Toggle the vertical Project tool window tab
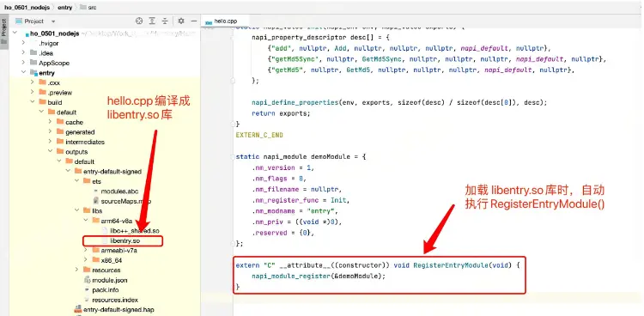Image resolution: width=644 pixels, height=316 pixels. click(x=4, y=32)
